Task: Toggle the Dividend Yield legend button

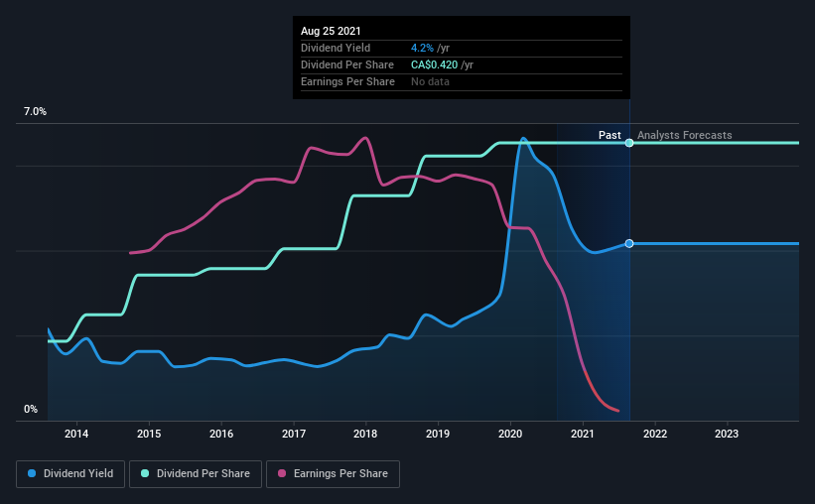Action: click(x=70, y=474)
